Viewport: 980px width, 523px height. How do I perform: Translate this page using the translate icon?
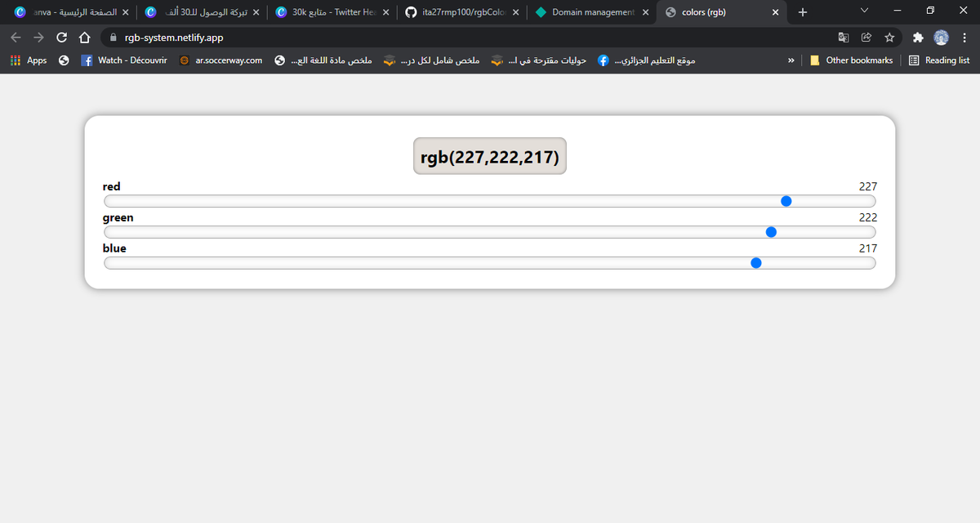pos(844,38)
